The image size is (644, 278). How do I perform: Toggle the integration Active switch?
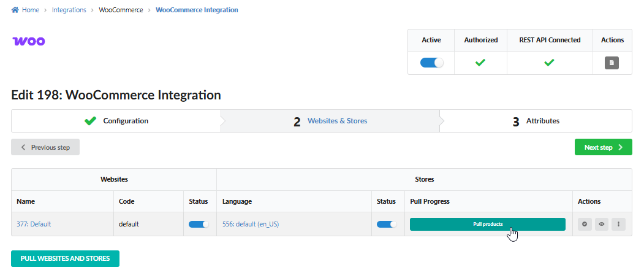click(431, 63)
